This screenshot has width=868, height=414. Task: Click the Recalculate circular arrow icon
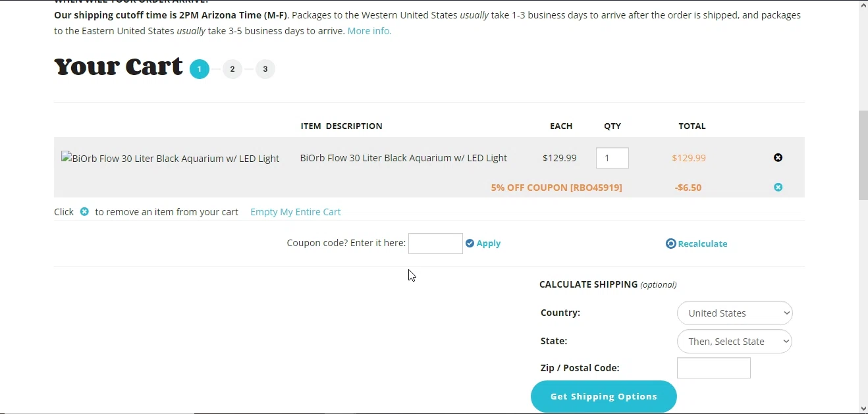(670, 244)
